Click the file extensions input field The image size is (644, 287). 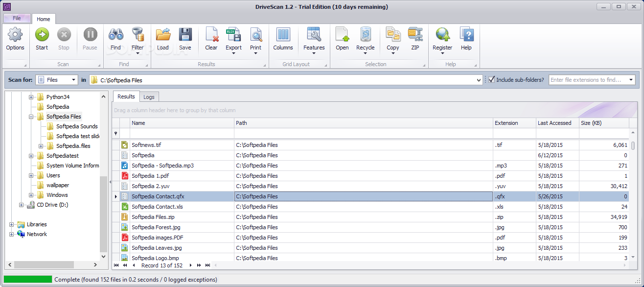click(x=588, y=80)
